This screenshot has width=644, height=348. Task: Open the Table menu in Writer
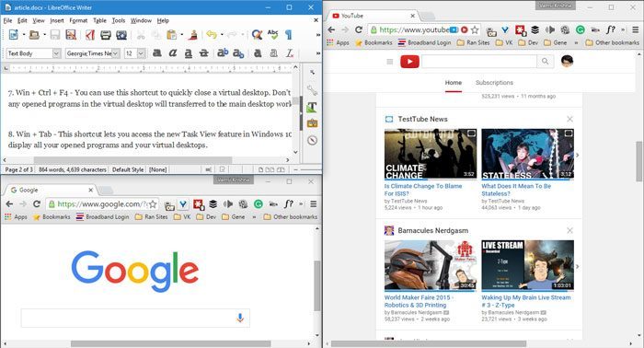tap(99, 20)
